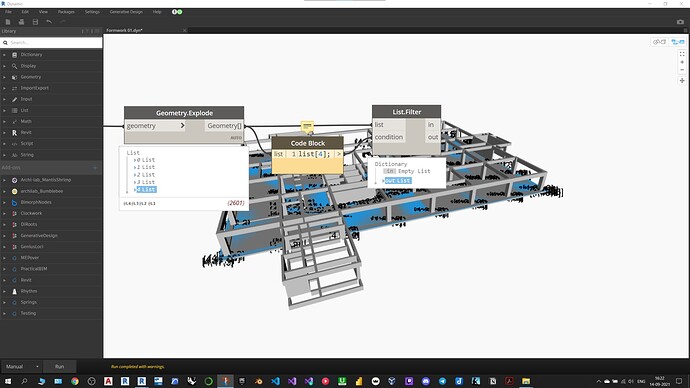This screenshot has width=690, height=388.
Task: Open the Generative Design menu
Action: pos(126,12)
